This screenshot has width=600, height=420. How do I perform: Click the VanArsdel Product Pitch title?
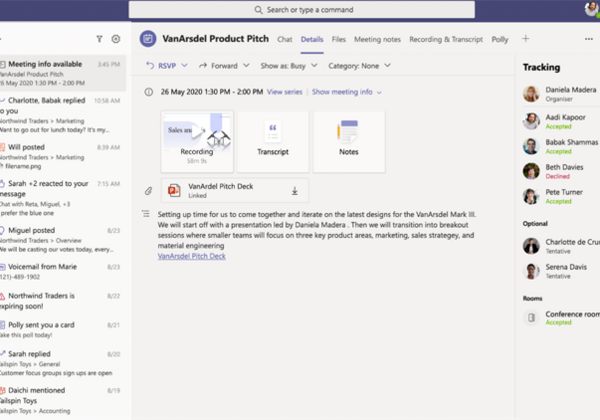[215, 39]
